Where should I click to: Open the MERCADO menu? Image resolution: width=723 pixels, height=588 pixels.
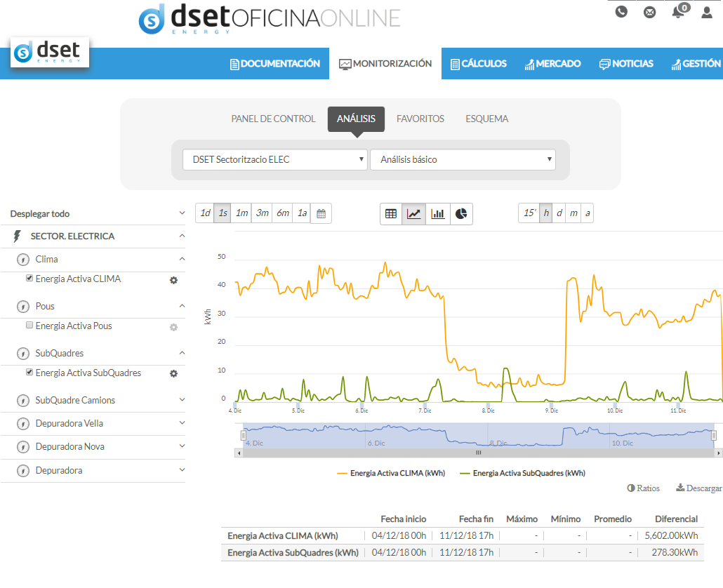[552, 64]
